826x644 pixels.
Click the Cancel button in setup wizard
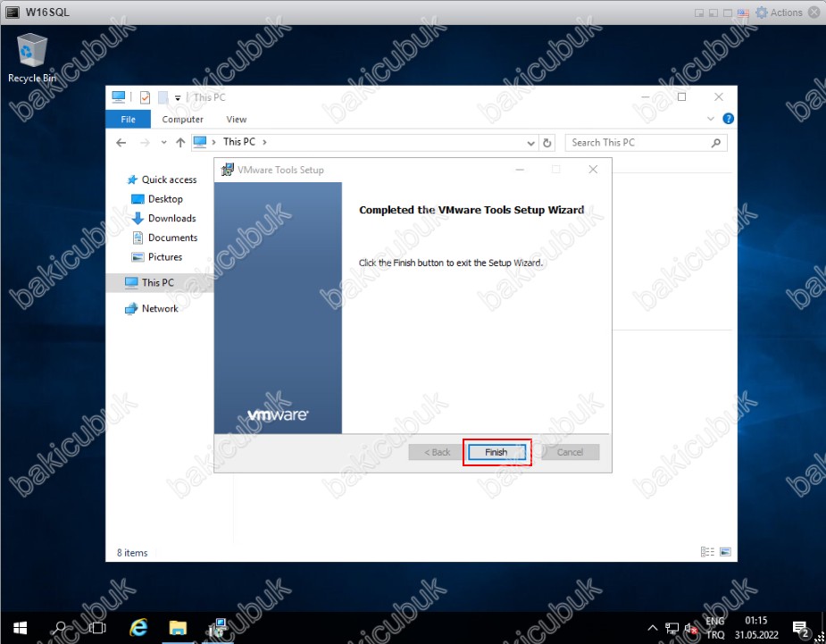[570, 452]
